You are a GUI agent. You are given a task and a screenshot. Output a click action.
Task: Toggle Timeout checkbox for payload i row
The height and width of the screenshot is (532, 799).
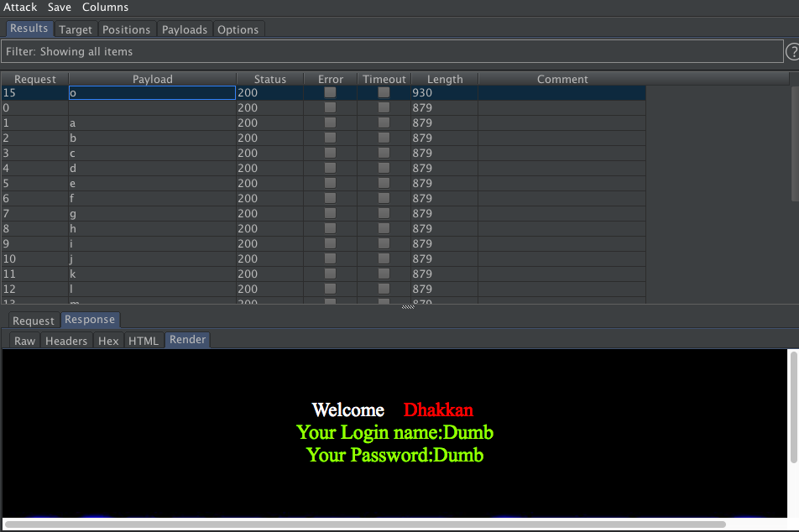coord(384,243)
